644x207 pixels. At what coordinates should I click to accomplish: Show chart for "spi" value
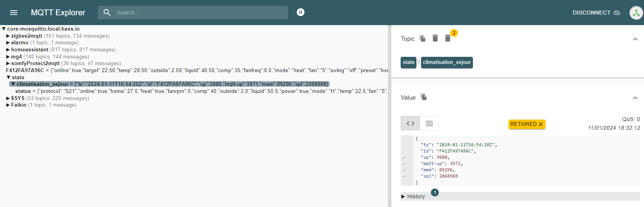coord(404,176)
